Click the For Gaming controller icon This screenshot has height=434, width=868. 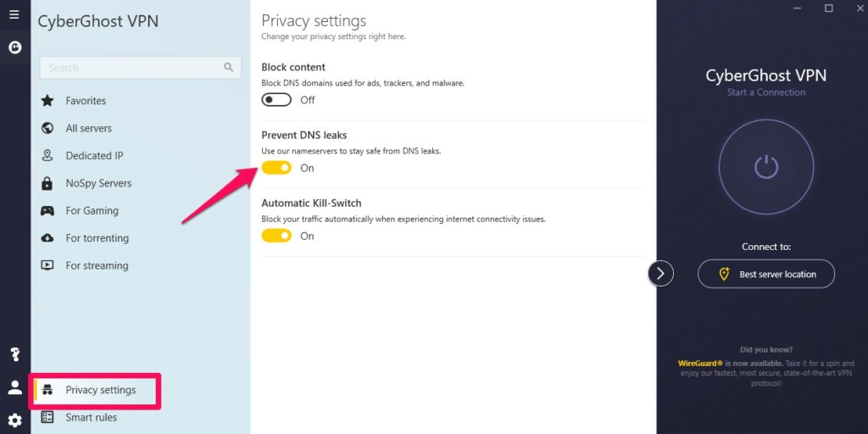[x=47, y=210]
